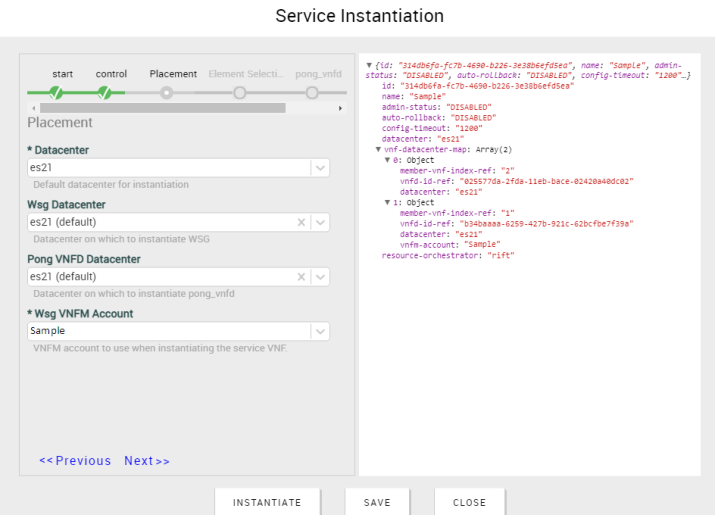The height and width of the screenshot is (515, 715).
Task: Collapse the vnf-datacenter-map array node
Action: pos(378,149)
